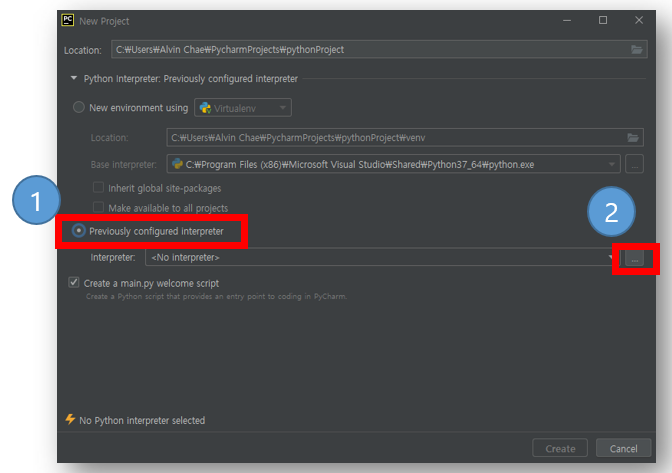Viewport: 672px width, 473px height.
Task: Select New environment using radio button
Action: (x=79, y=107)
